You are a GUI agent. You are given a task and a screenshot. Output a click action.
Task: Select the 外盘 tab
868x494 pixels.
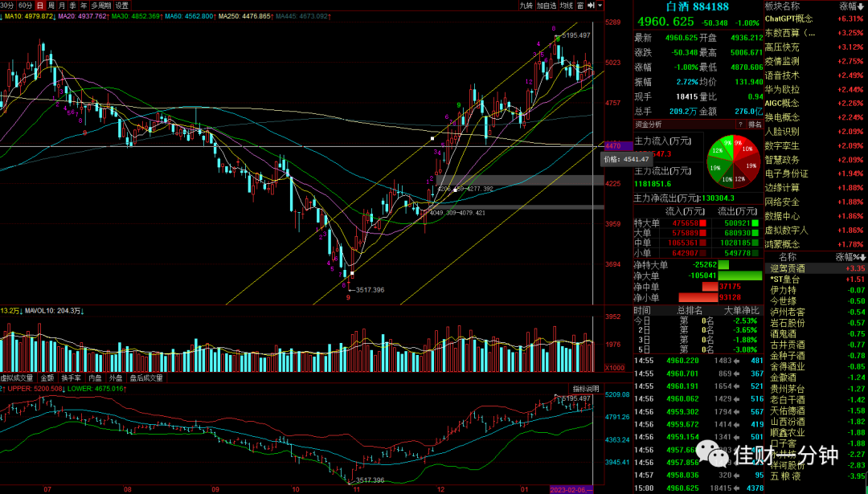116,378
